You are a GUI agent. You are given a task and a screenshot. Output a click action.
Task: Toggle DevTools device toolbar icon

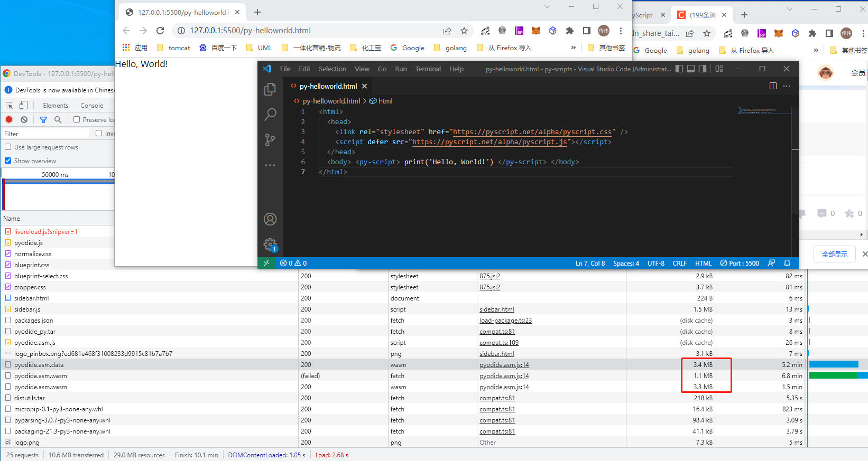click(x=23, y=105)
